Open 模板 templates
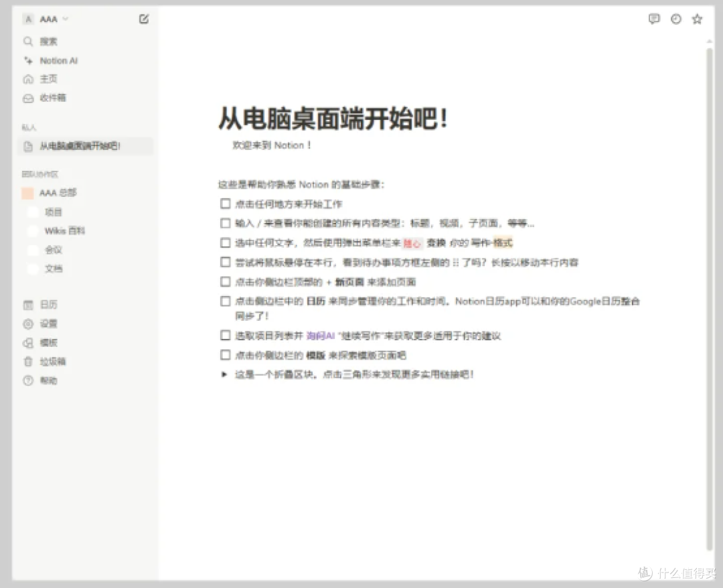The image size is (723, 588). point(48,343)
